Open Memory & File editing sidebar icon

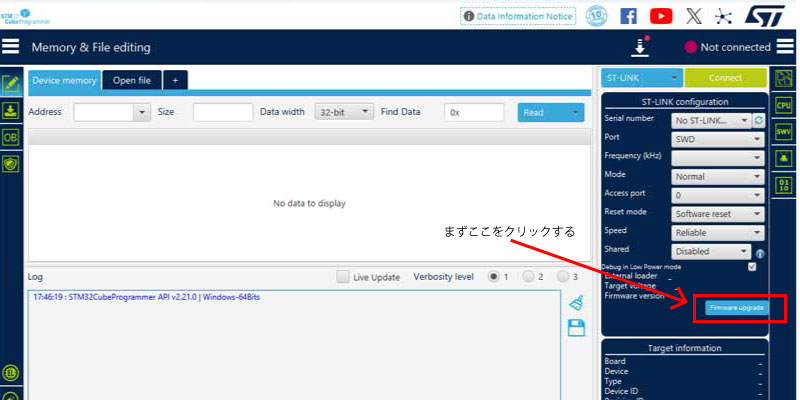[x=11, y=84]
